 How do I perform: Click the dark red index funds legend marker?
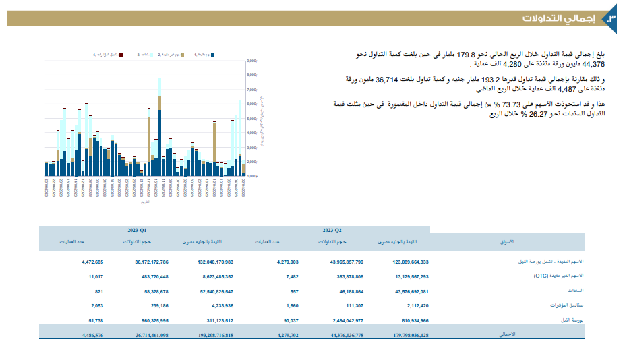[x=120, y=53]
